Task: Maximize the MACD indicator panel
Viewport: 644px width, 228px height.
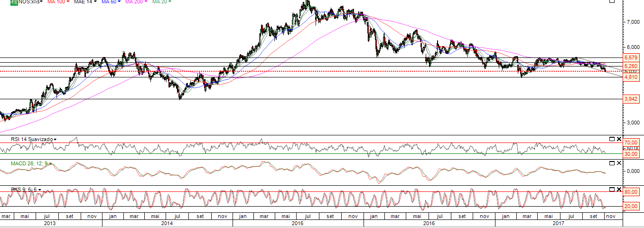Action: pos(612,163)
